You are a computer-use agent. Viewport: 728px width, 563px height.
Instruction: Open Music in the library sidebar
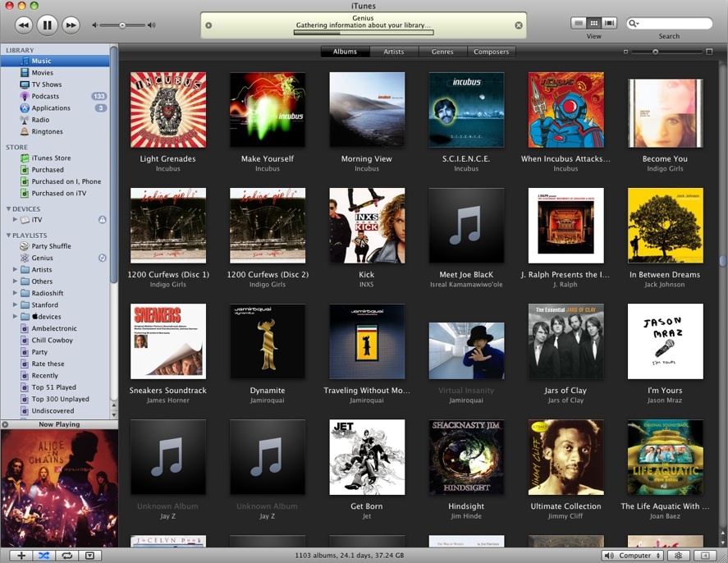pyautogui.click(x=55, y=61)
